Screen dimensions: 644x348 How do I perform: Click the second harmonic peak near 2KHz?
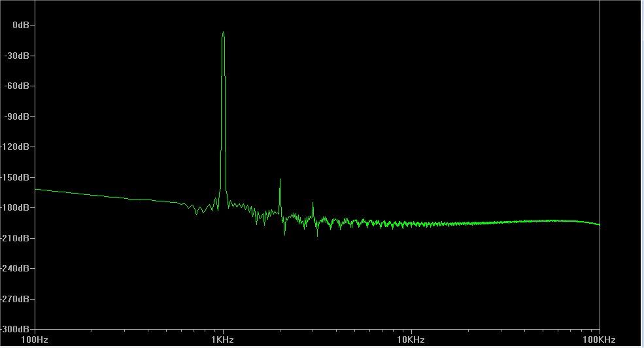click(280, 180)
